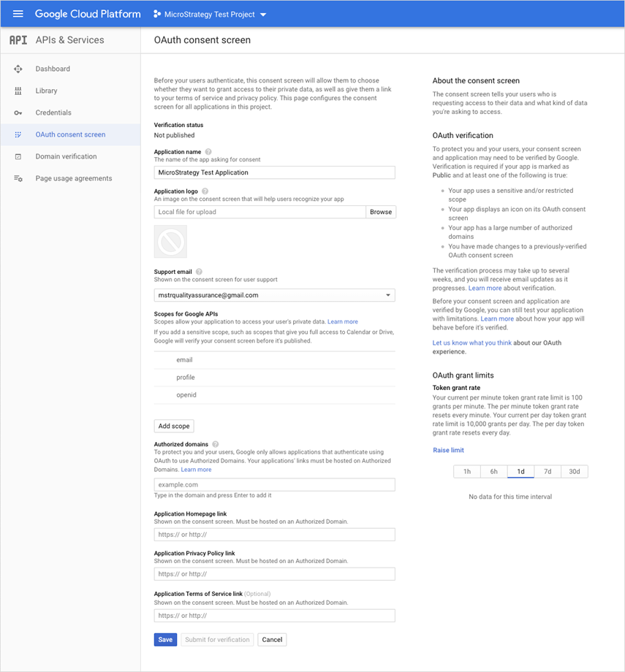Click the Credentials key icon
The width and height of the screenshot is (625, 672).
coord(18,112)
